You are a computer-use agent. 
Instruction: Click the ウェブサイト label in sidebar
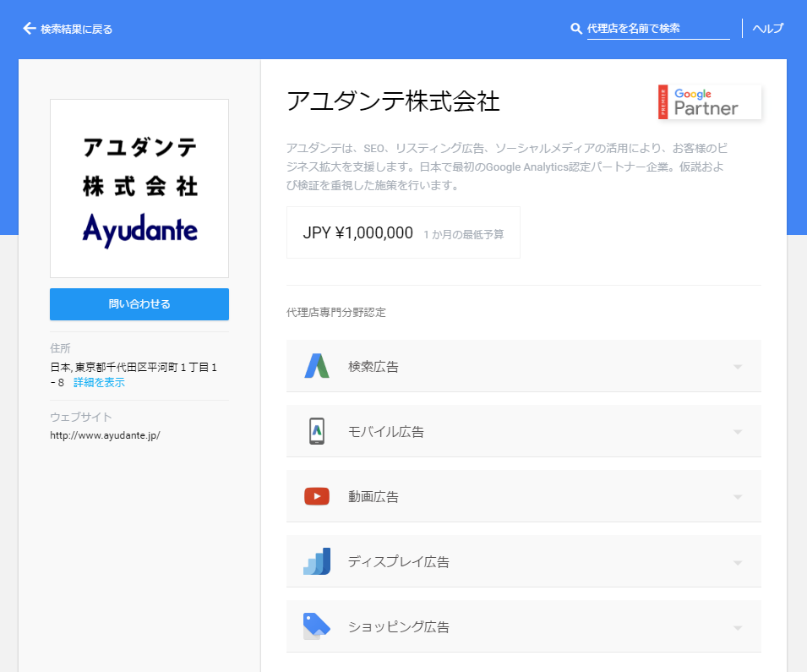pyautogui.click(x=81, y=417)
